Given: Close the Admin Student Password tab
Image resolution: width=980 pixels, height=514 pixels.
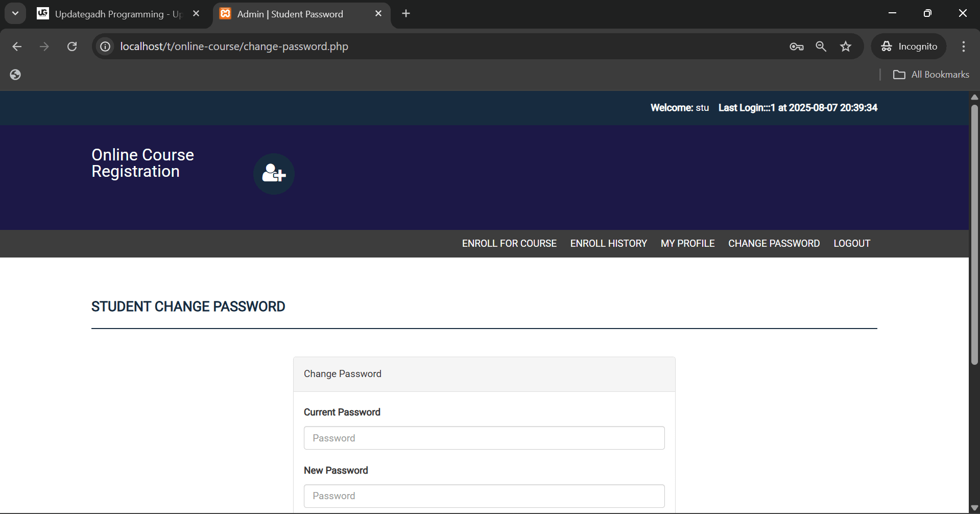Looking at the screenshot, I should coord(378,14).
